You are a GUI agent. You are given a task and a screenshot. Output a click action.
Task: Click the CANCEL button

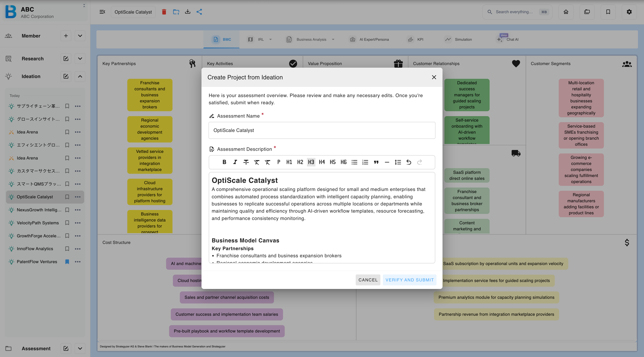coord(368,280)
